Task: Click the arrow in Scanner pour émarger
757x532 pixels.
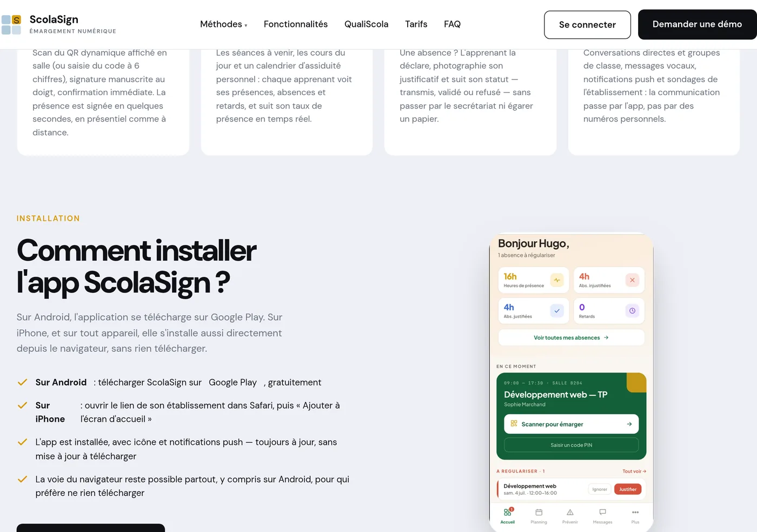Action: (629, 424)
